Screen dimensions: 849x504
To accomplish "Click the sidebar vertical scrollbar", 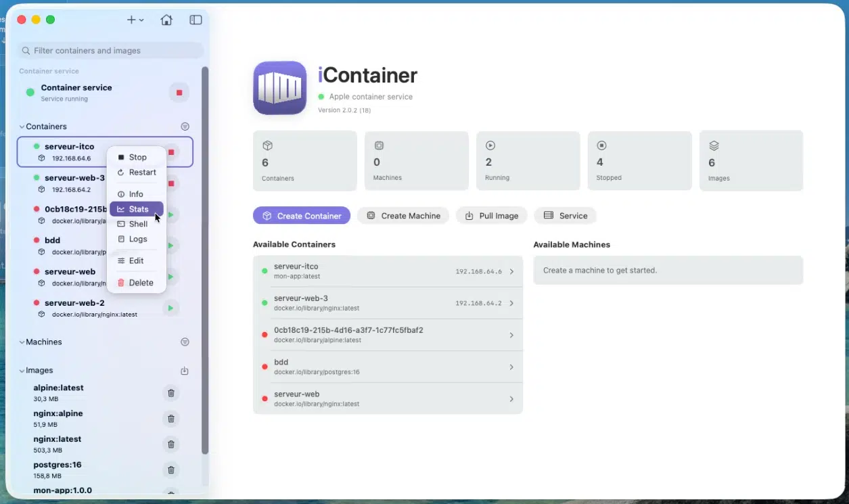I will (204, 260).
